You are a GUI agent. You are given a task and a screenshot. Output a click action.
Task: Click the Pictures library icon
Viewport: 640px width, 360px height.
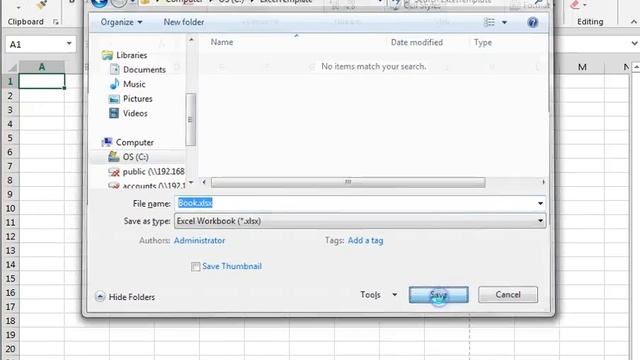tap(114, 99)
